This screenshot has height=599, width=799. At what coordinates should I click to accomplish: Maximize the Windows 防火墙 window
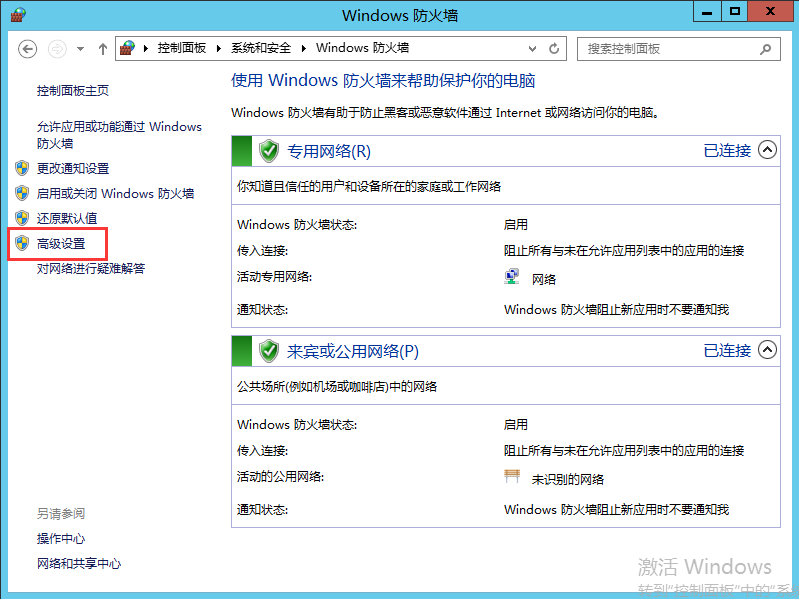pos(734,11)
